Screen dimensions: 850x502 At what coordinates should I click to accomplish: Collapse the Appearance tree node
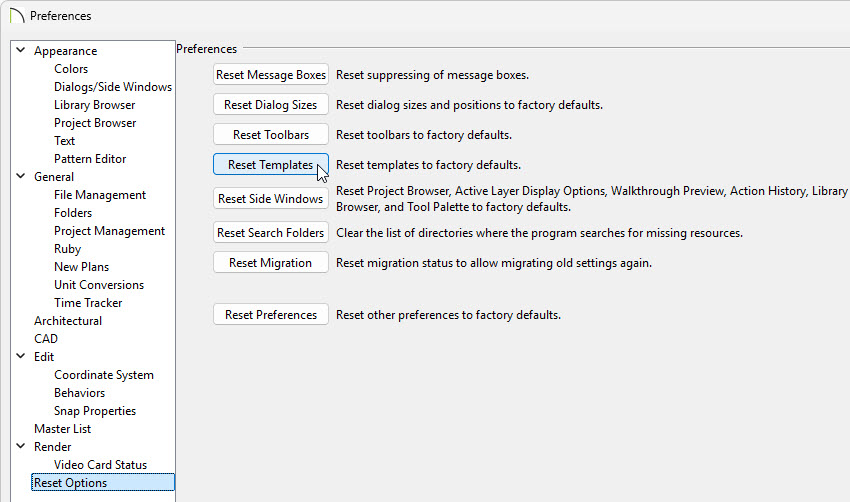coord(21,50)
